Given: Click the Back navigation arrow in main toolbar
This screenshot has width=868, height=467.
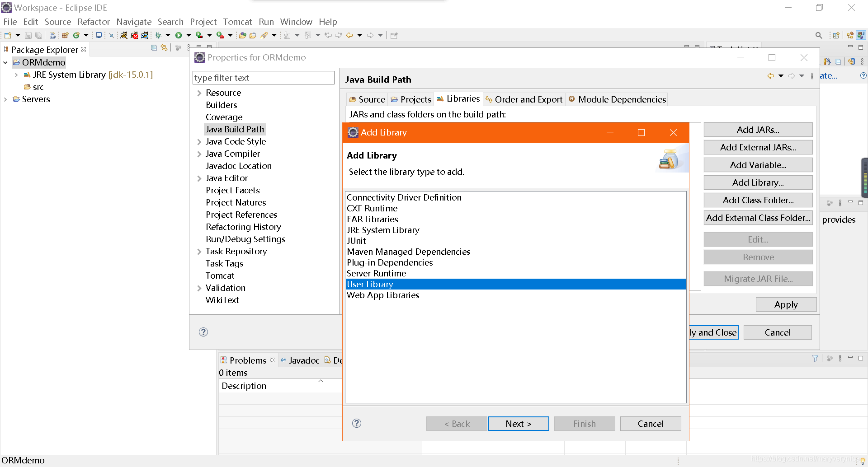Looking at the screenshot, I should click(x=349, y=35).
